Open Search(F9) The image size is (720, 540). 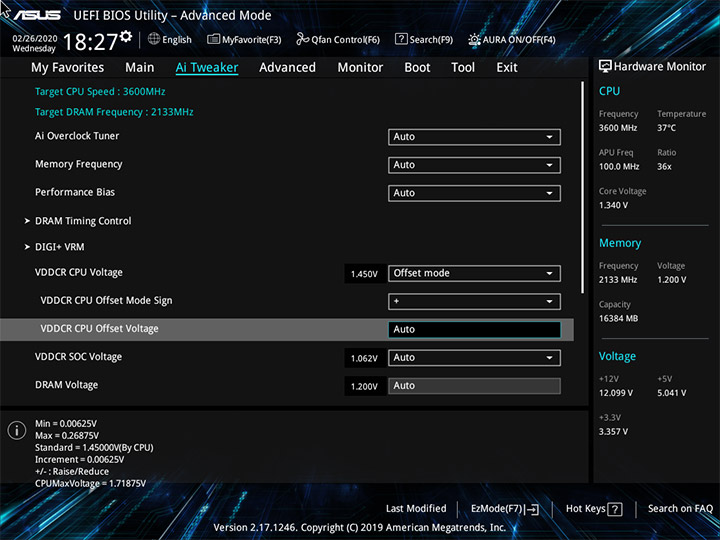click(x=424, y=39)
